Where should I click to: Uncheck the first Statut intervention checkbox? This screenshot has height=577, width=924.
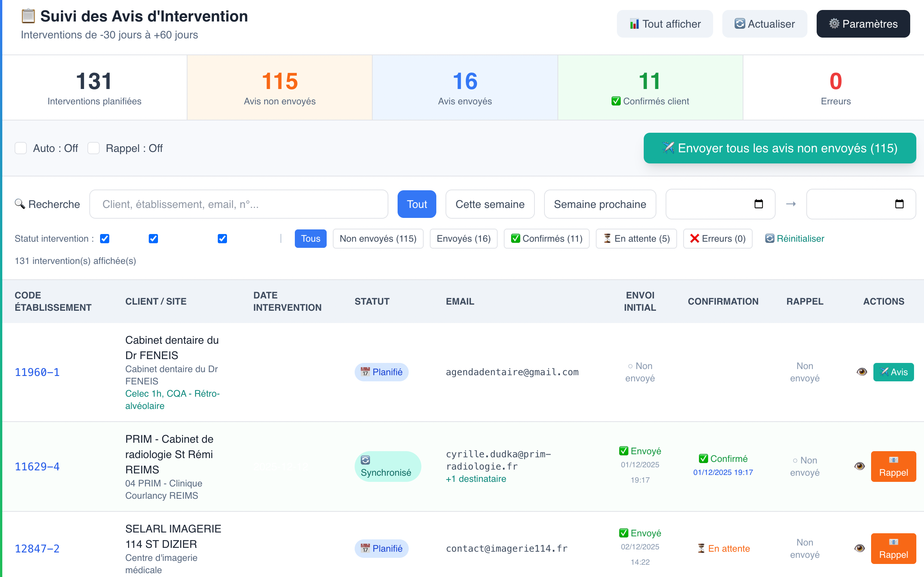[x=104, y=239]
